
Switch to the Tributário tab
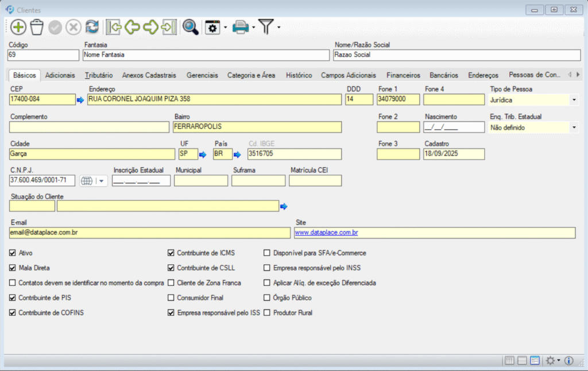click(98, 75)
